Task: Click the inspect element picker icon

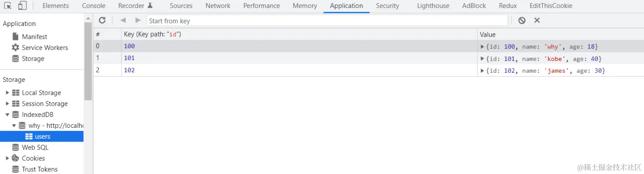Action: pyautogui.click(x=8, y=6)
